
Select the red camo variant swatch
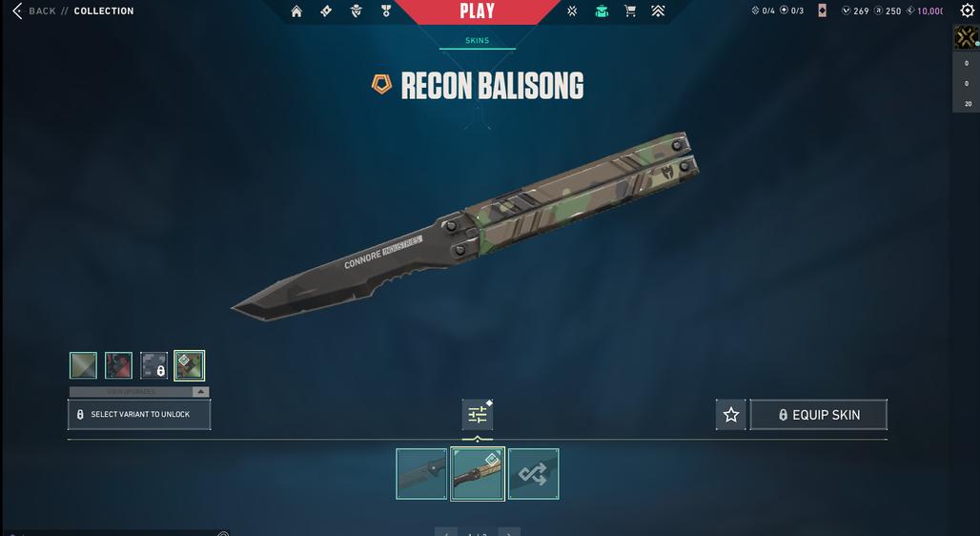click(x=119, y=365)
